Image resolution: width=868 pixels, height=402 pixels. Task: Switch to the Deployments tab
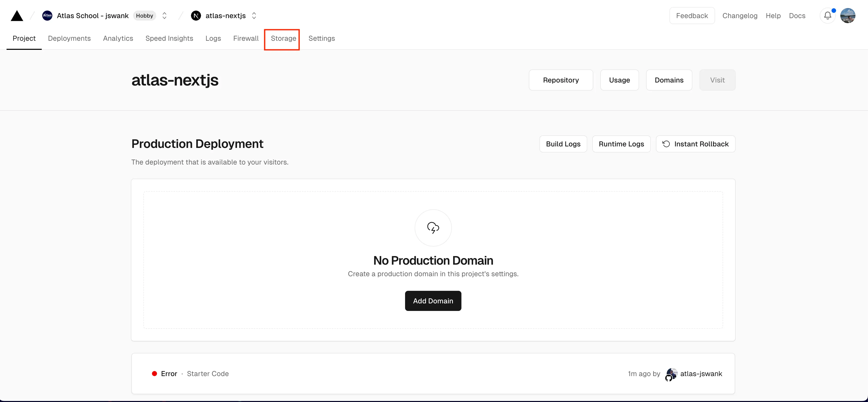tap(69, 38)
